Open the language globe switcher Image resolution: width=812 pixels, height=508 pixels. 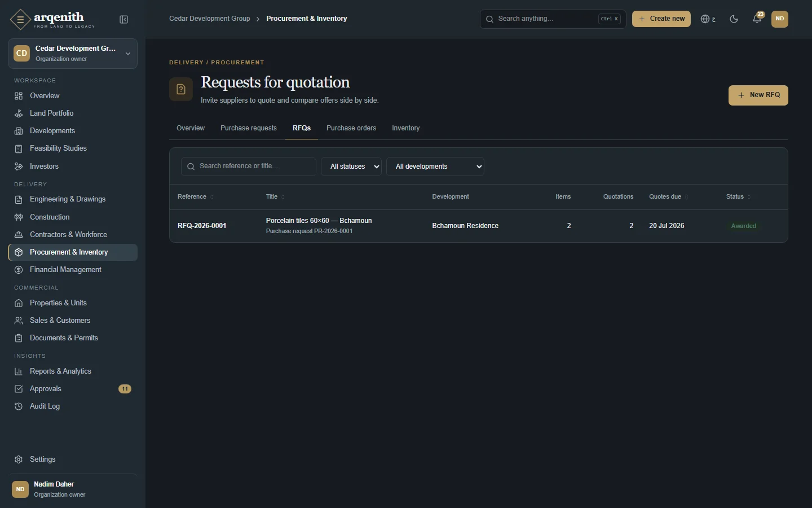(x=708, y=19)
